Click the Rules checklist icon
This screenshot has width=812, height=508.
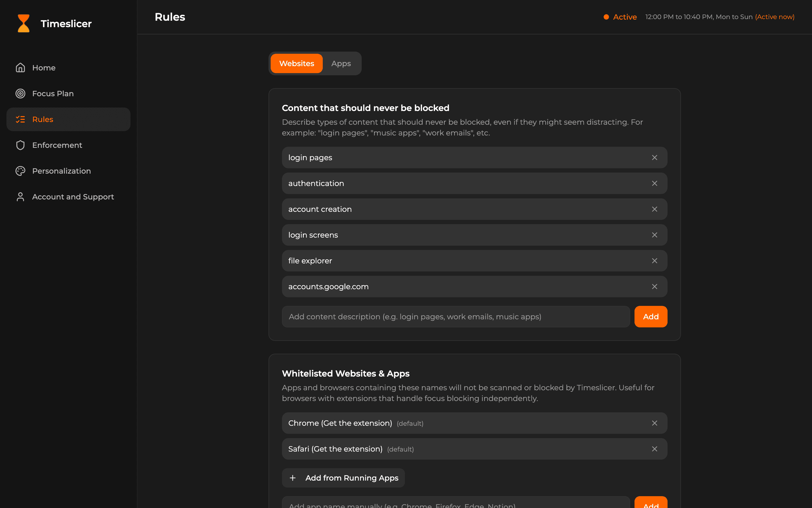pos(20,119)
